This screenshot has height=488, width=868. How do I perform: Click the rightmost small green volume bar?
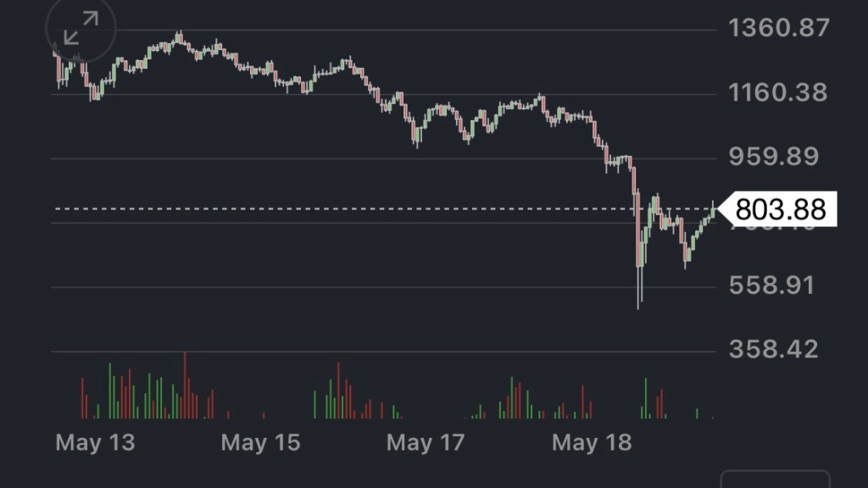click(x=698, y=413)
